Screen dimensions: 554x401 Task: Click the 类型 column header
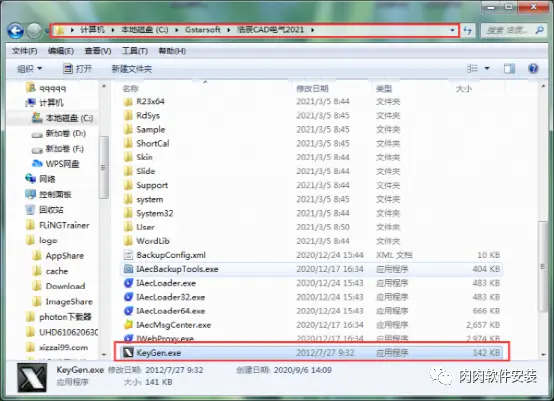384,88
